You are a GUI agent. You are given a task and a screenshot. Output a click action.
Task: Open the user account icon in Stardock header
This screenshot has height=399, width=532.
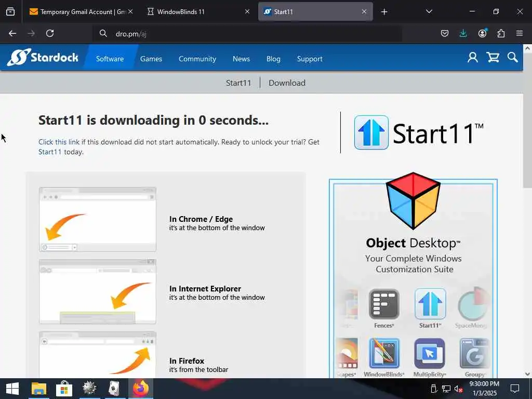(473, 57)
